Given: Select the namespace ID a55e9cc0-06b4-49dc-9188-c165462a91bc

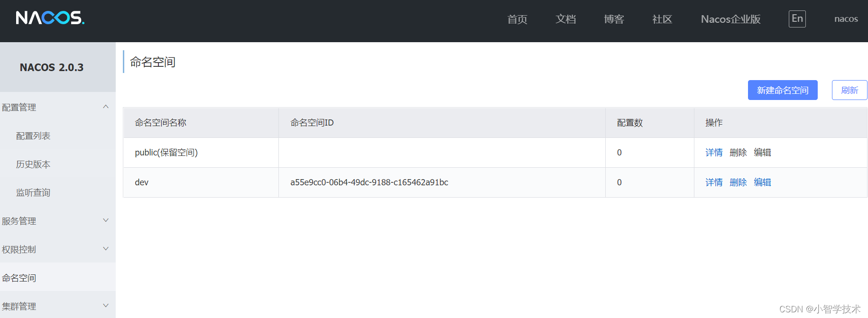Looking at the screenshot, I should pyautogui.click(x=369, y=182).
